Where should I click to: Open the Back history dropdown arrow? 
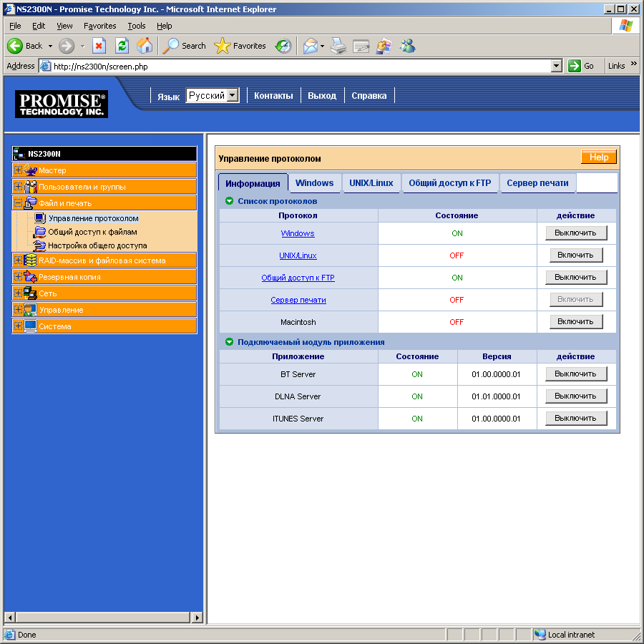coord(50,46)
